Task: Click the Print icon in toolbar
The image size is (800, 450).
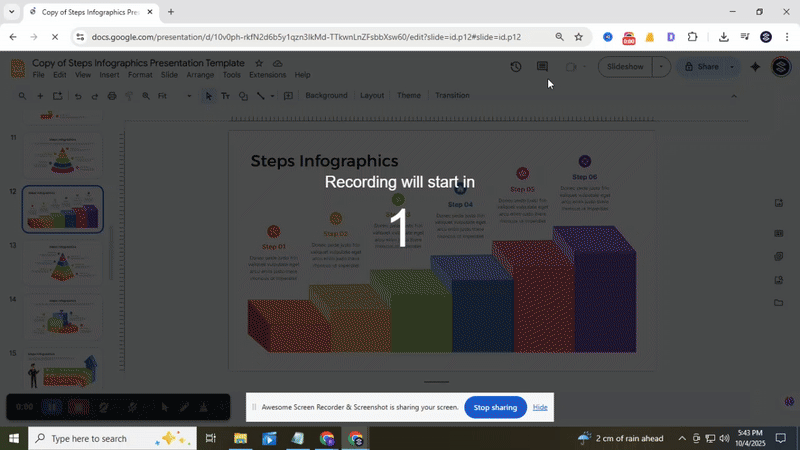Action: [x=111, y=96]
